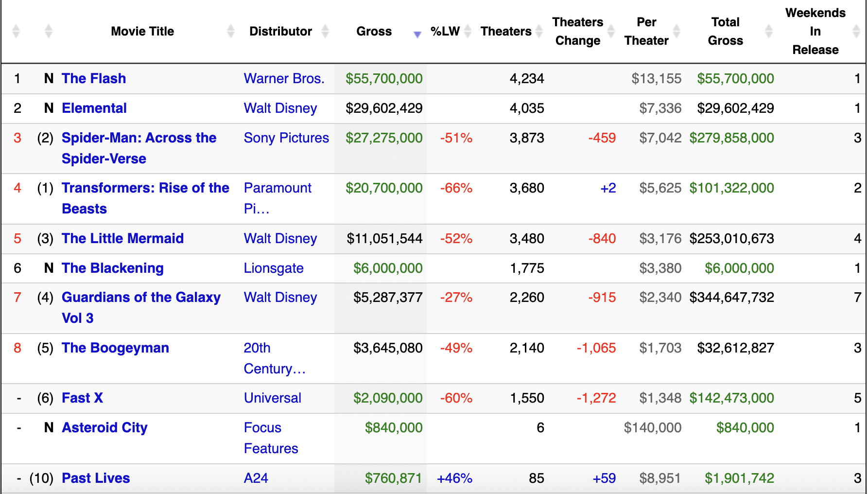Image resolution: width=868 pixels, height=494 pixels.
Task: Sort by last week's rank arrows
Action: coord(48,31)
